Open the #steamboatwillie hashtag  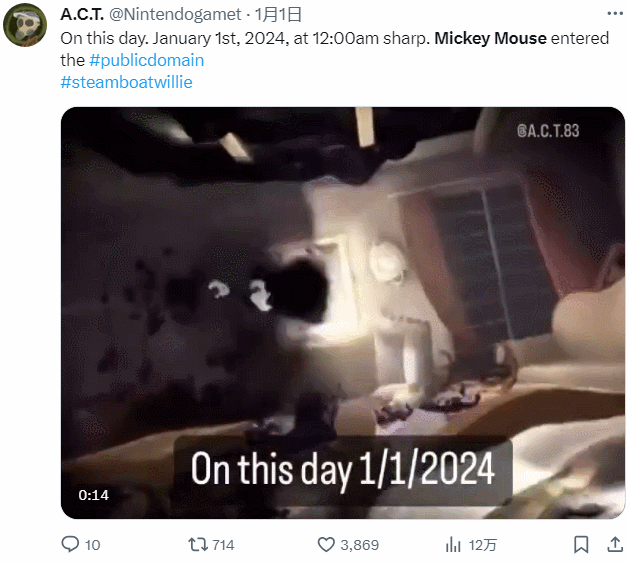tap(126, 82)
